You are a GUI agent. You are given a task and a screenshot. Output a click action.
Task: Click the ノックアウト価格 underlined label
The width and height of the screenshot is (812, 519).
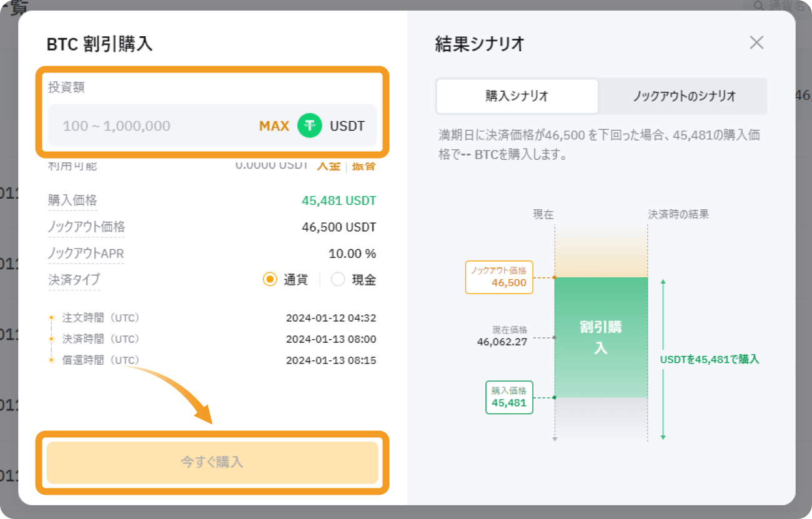point(86,227)
